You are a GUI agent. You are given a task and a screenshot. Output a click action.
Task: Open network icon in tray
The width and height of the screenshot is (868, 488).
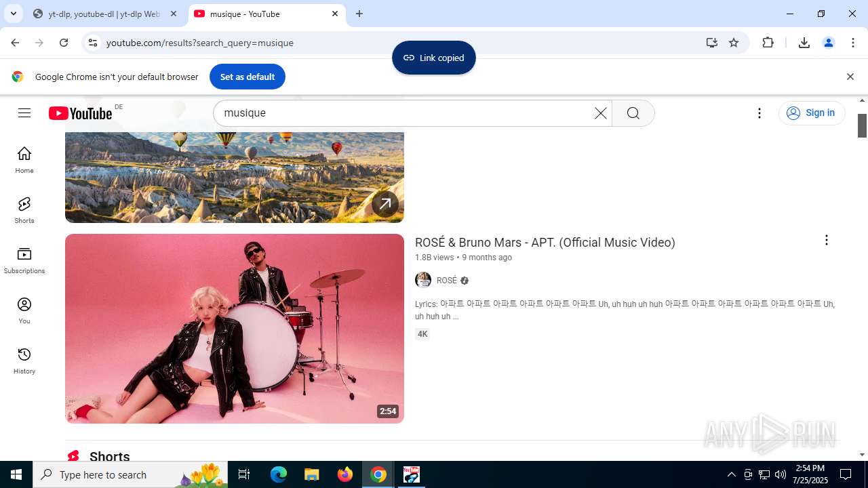coord(764,474)
